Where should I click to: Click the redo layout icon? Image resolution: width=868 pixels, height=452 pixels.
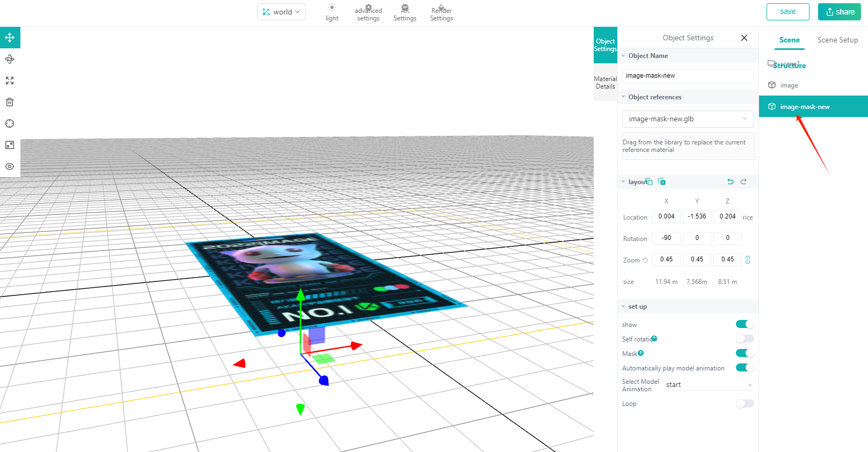point(743,181)
